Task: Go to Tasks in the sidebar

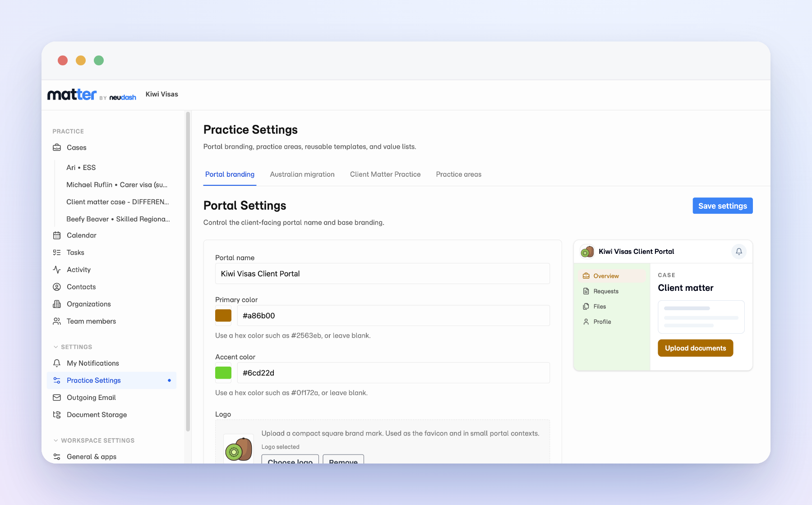Action: tap(75, 252)
